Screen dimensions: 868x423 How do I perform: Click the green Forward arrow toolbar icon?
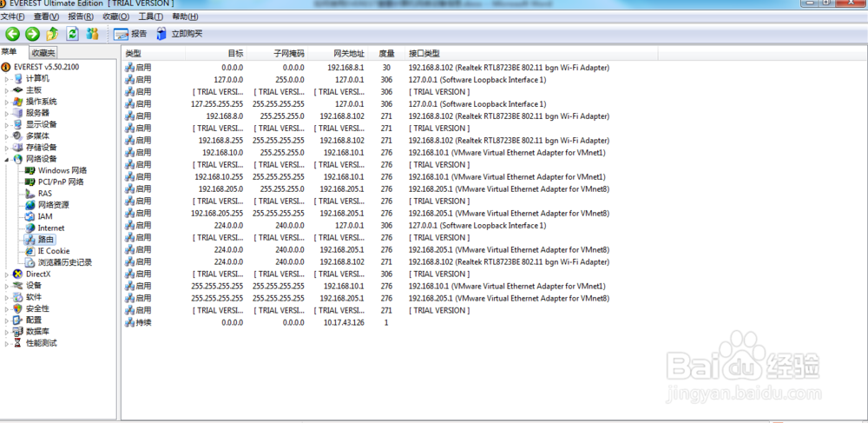[33, 34]
